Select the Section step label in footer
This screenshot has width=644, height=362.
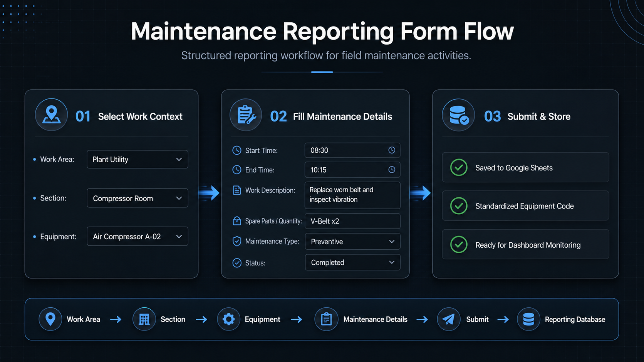173,319
